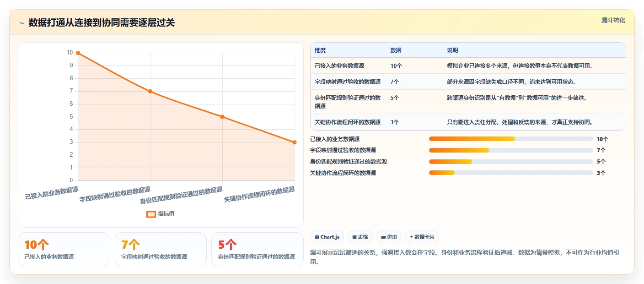
Task: Click the x-axis label 关键协作流程闭环的数据源
Action: (x=259, y=194)
